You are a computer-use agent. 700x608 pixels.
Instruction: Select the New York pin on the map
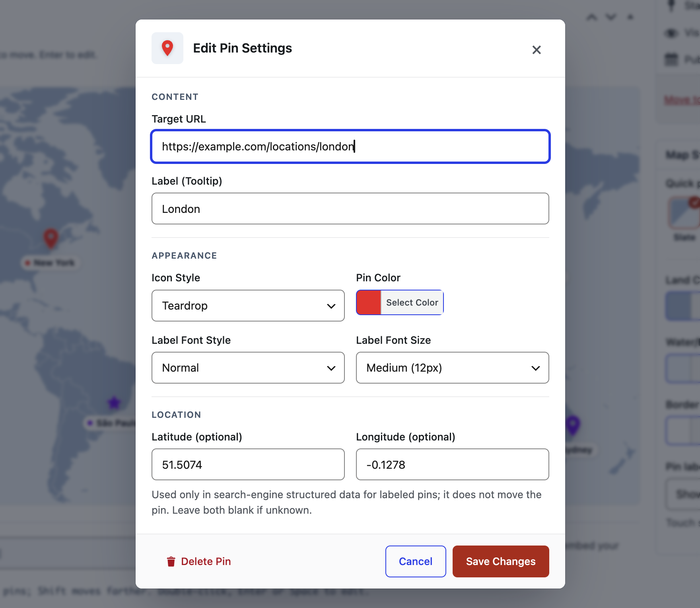(x=51, y=238)
